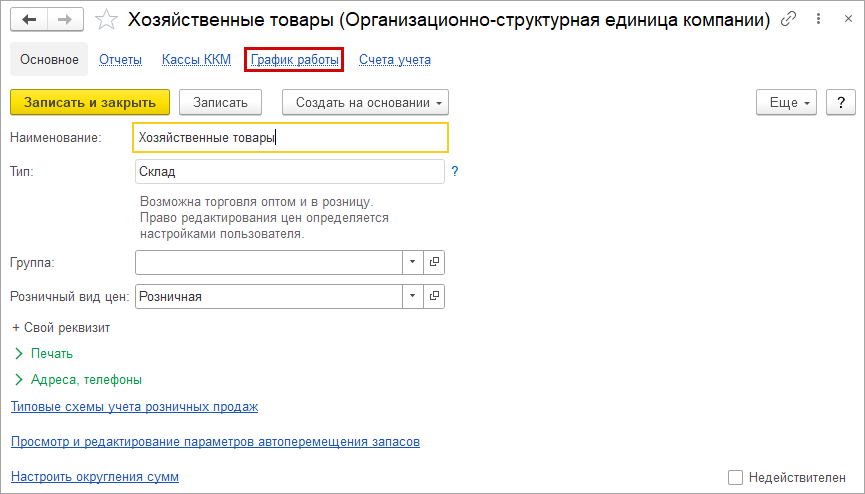Click the blue question mark beside Тип
This screenshot has width=865, height=494.
[455, 172]
